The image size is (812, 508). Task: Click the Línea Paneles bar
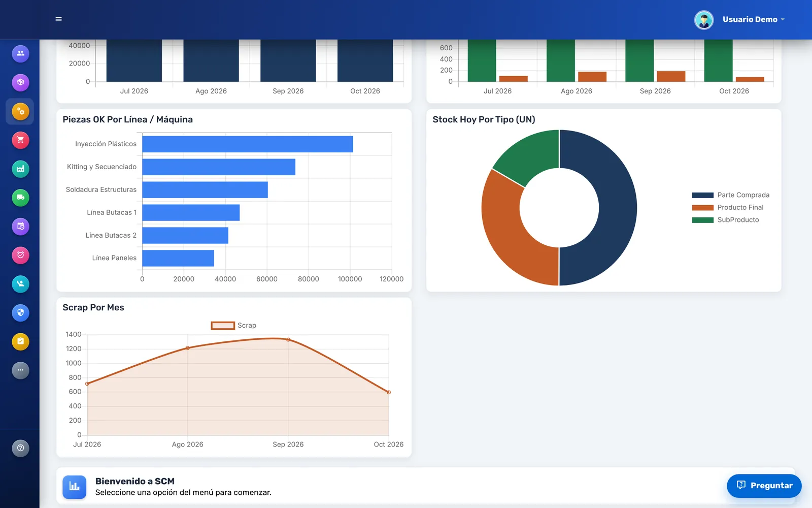pyautogui.click(x=178, y=258)
